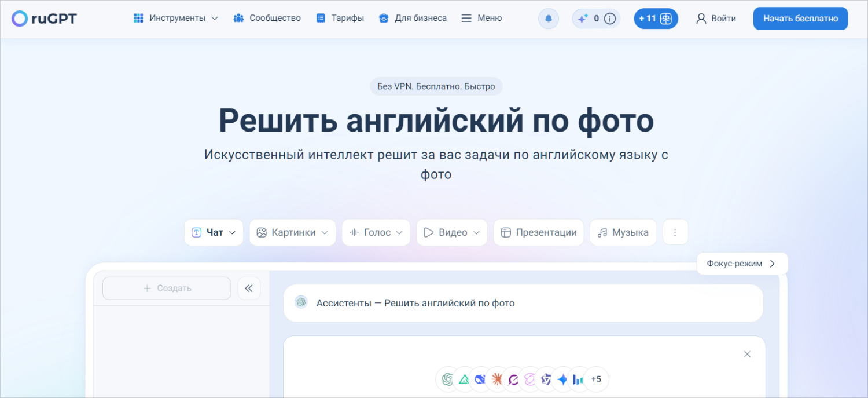Open the Тарифы page

coord(340,18)
